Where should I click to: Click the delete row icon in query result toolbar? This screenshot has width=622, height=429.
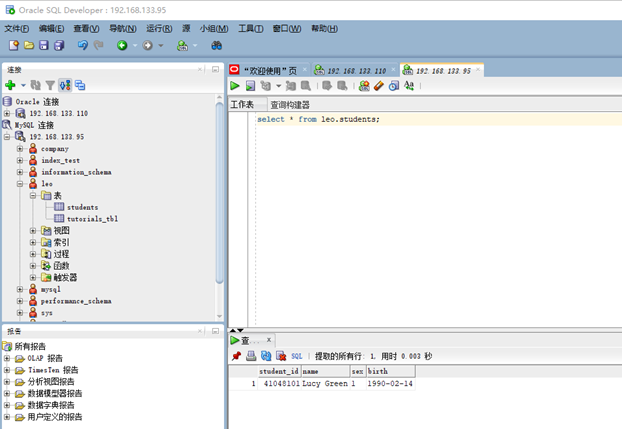click(x=281, y=356)
